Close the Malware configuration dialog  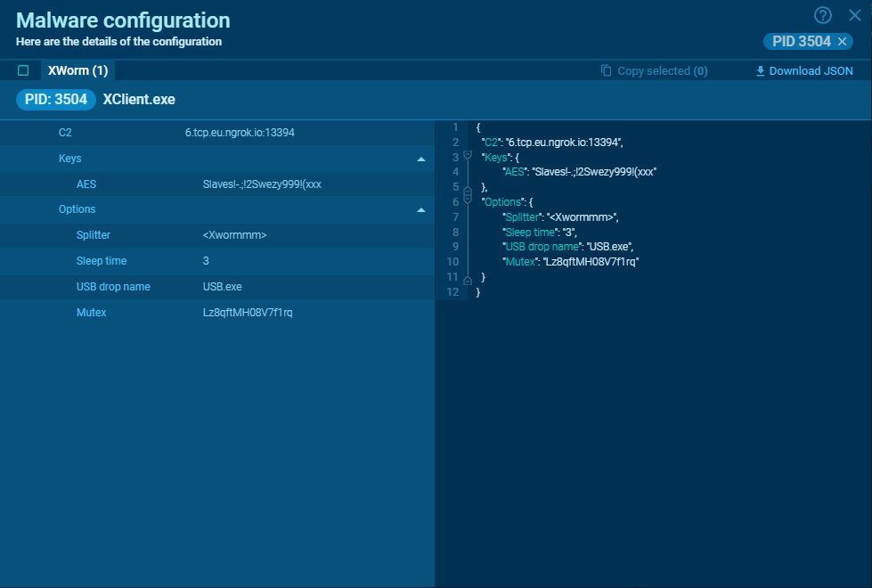coord(853,14)
